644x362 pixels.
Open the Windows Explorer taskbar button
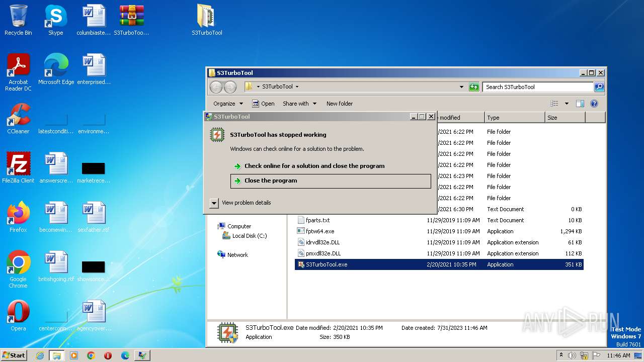click(x=57, y=355)
